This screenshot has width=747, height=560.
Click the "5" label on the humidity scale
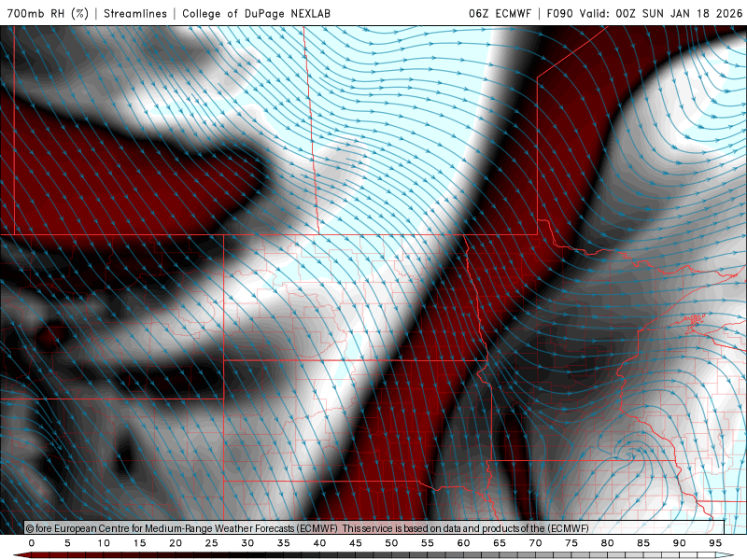[x=67, y=543]
